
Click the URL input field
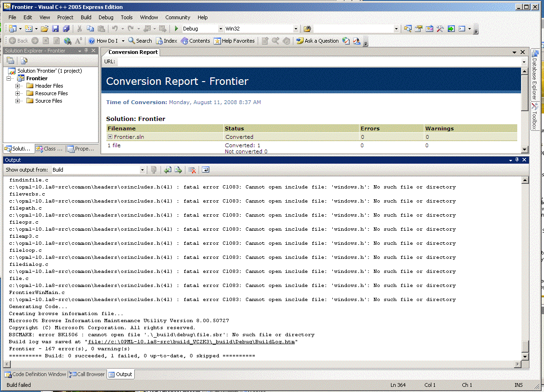[x=319, y=61]
